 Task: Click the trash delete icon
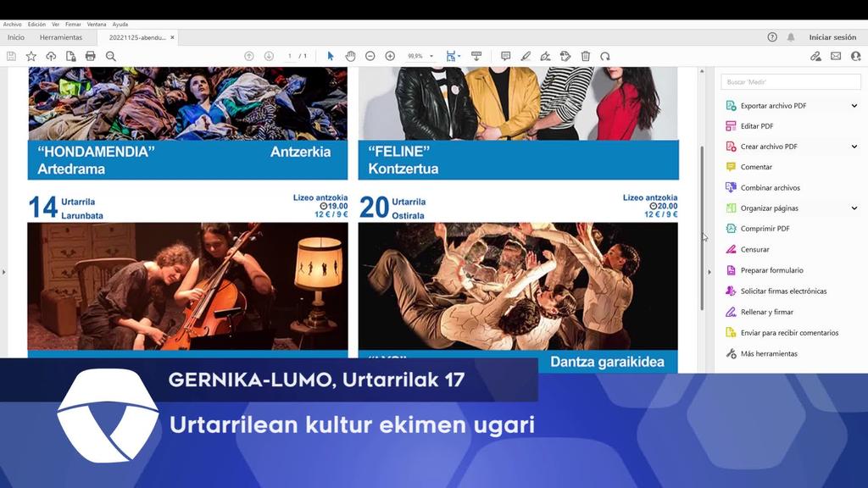[x=586, y=56]
